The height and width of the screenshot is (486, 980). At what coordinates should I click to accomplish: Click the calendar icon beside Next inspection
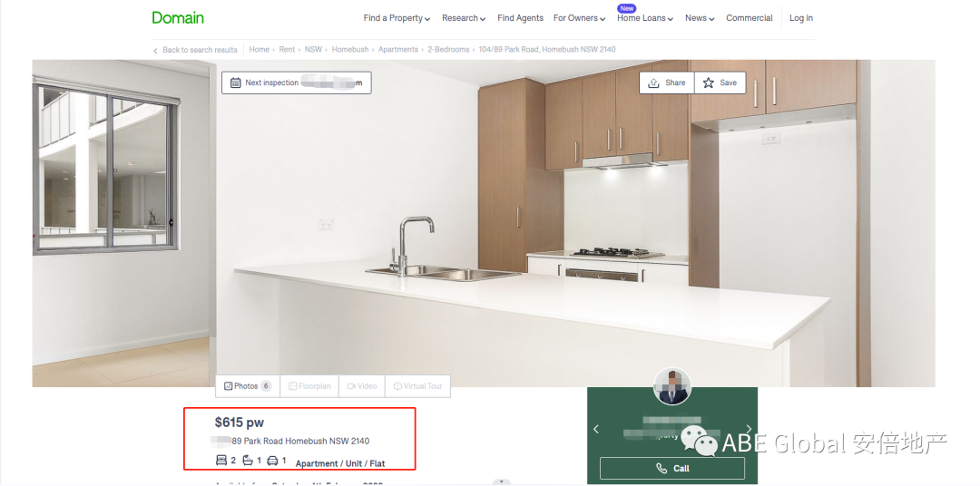[236, 83]
